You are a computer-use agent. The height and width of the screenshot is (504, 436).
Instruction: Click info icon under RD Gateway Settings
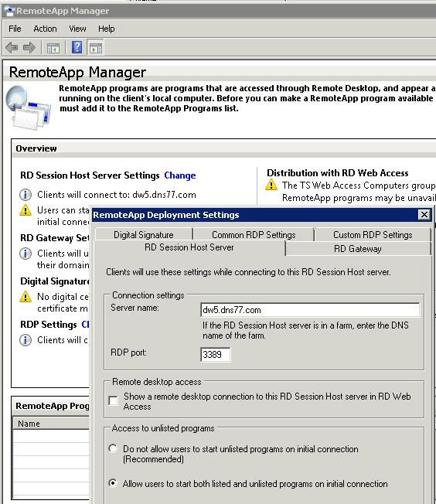coord(26,254)
